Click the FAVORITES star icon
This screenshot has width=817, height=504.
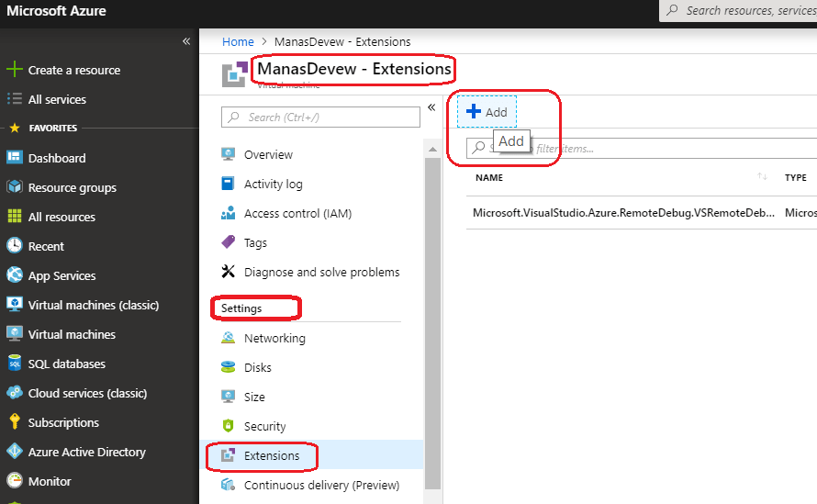[15, 128]
